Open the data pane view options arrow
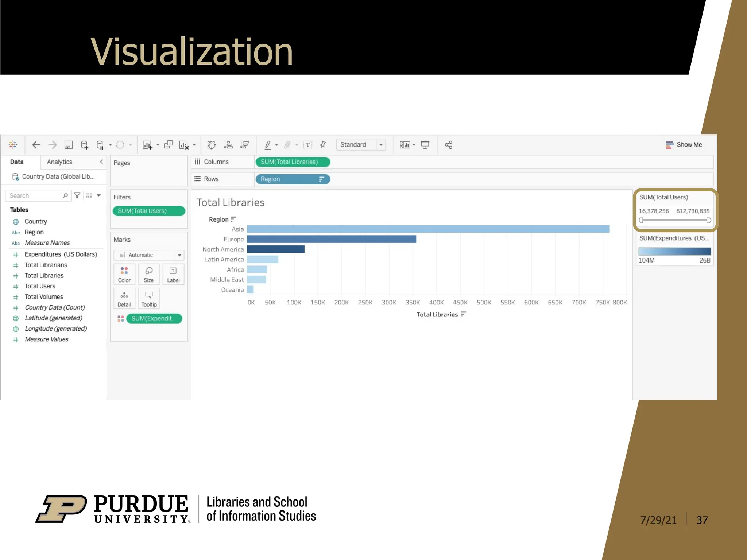747x560 pixels. coord(99,195)
